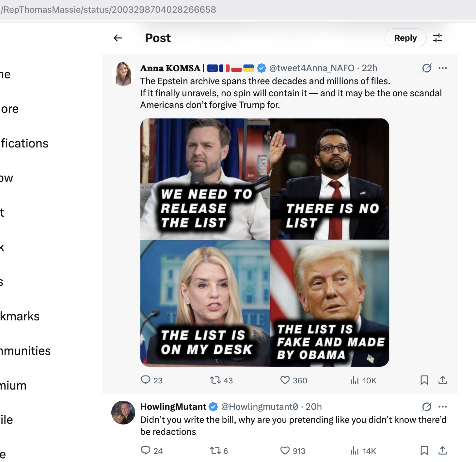
Task: Reply to HowlingMutant's post with 24 replies
Action: pos(151,451)
